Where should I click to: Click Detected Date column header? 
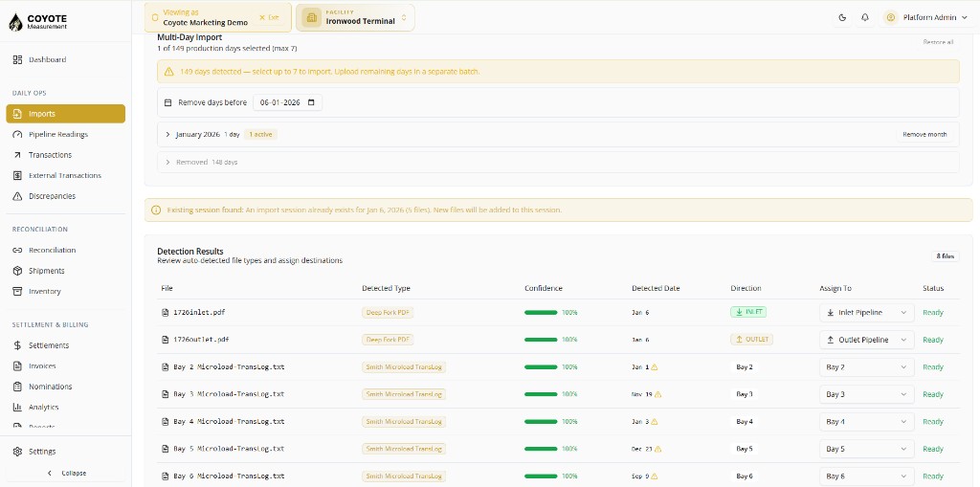tap(656, 289)
